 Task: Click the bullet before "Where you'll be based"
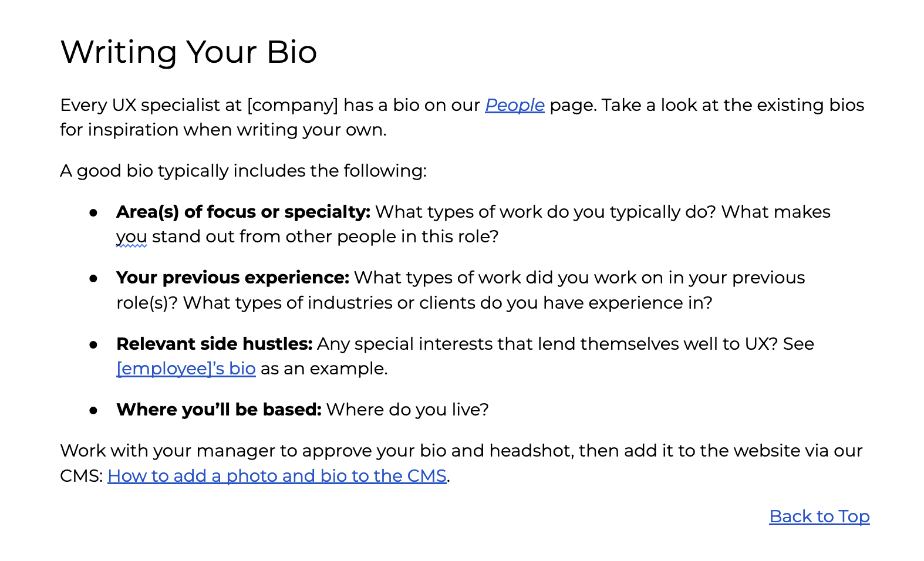93,410
